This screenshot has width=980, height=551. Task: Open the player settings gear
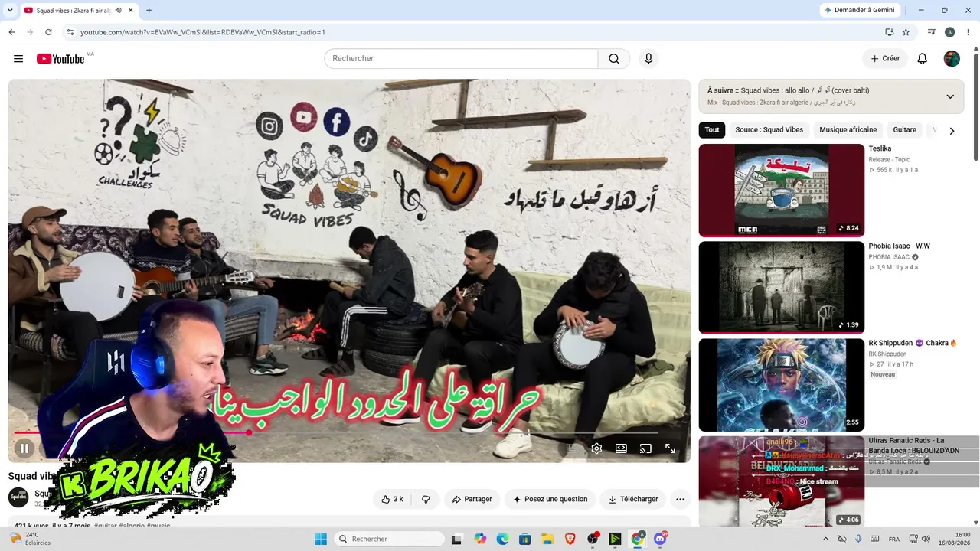[x=596, y=448]
